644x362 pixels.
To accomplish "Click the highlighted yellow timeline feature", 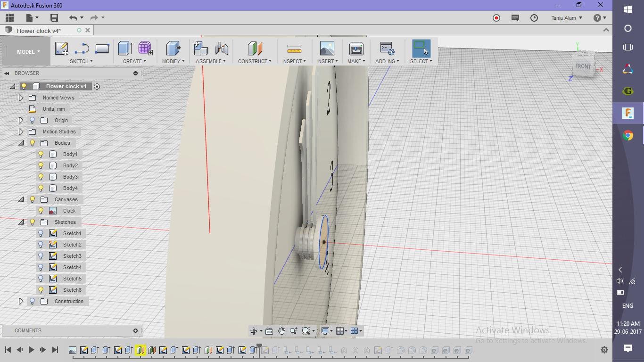I will pos(140,350).
